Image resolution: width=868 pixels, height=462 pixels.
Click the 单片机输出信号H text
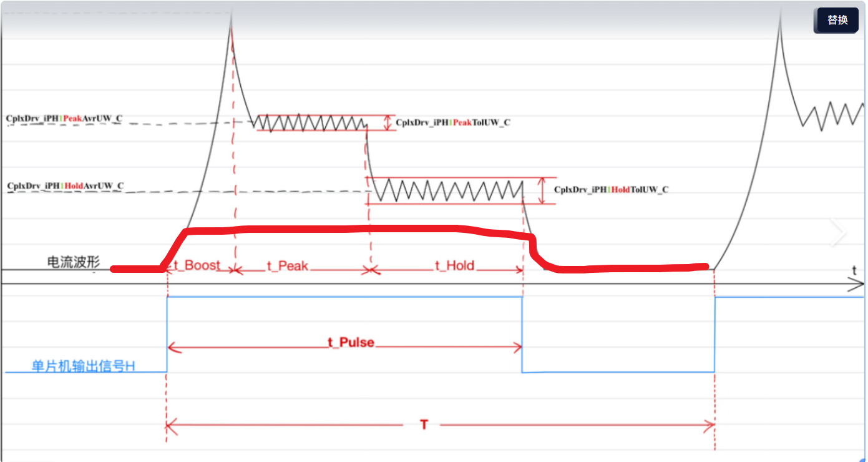coord(84,366)
